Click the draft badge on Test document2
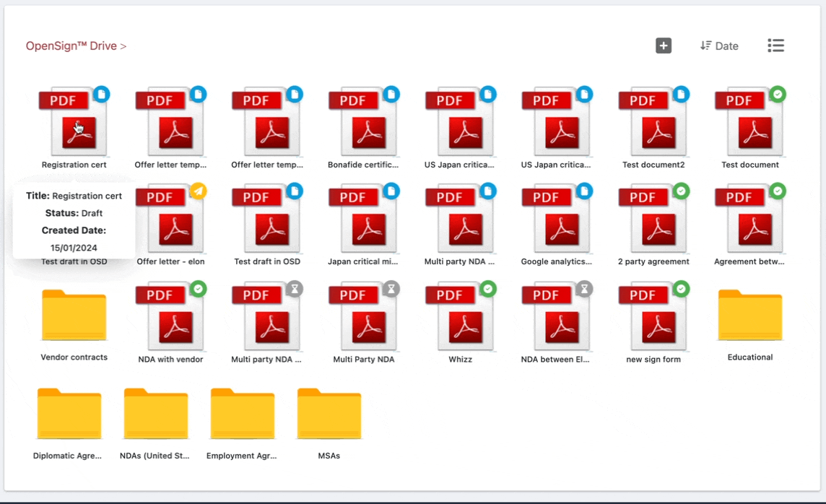This screenshot has width=826, height=504. click(x=681, y=95)
